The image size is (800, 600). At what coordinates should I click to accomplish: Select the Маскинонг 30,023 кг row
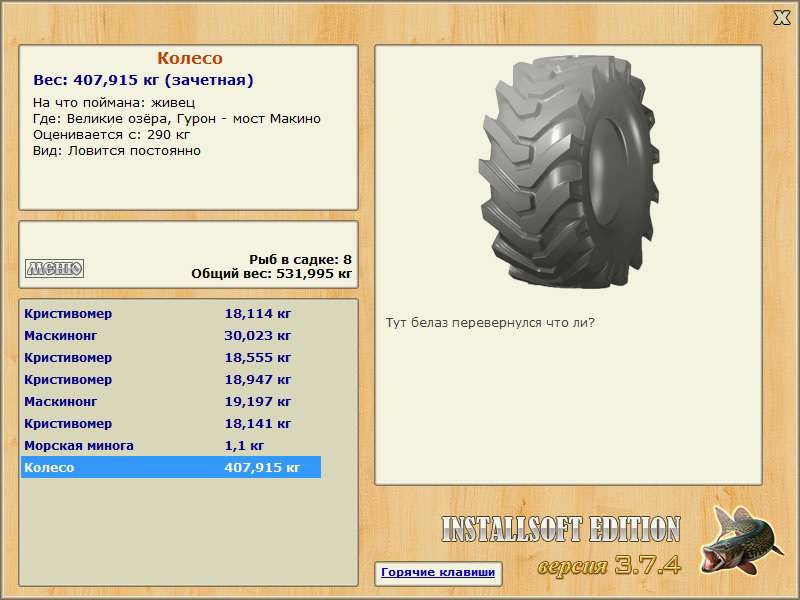pyautogui.click(x=171, y=336)
